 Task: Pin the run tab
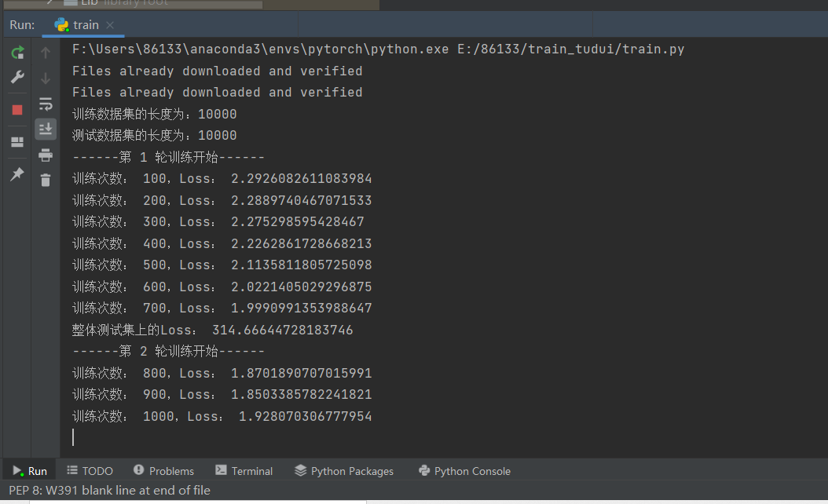click(17, 173)
